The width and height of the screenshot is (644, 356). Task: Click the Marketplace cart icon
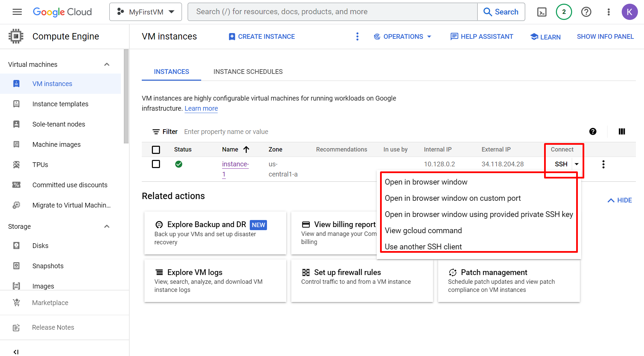coord(16,303)
